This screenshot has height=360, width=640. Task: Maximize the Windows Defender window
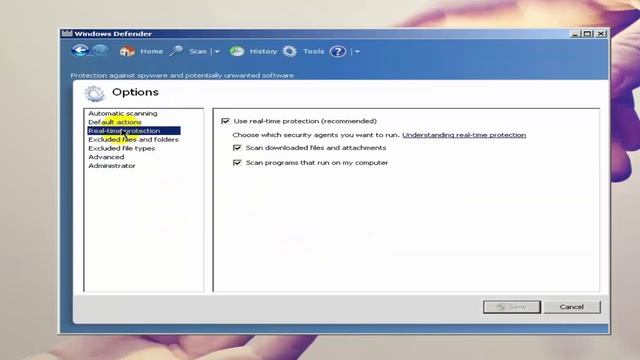587,34
